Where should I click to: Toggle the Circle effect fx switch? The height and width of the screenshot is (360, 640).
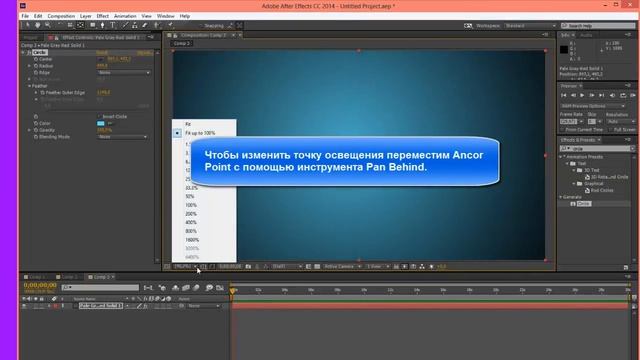coord(29,53)
